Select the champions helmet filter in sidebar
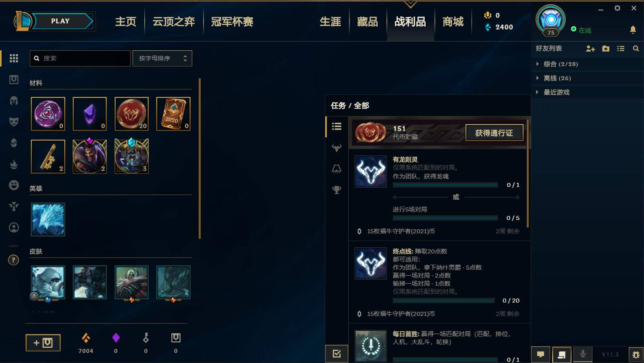This screenshot has width=644, height=363. click(x=14, y=100)
